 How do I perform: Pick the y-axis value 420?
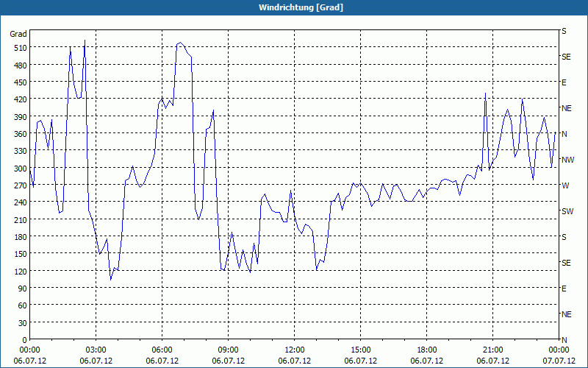point(21,99)
